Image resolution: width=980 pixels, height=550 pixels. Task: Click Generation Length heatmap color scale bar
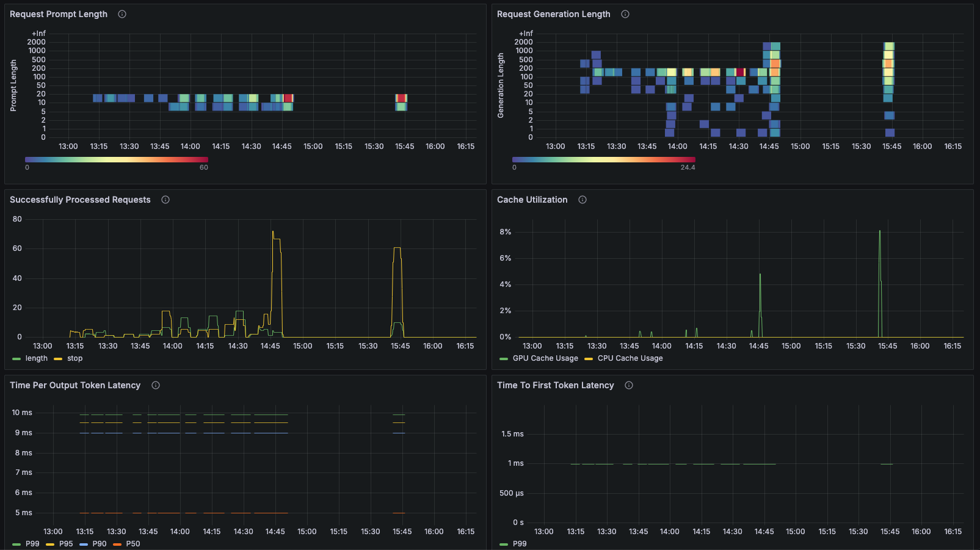[604, 159]
